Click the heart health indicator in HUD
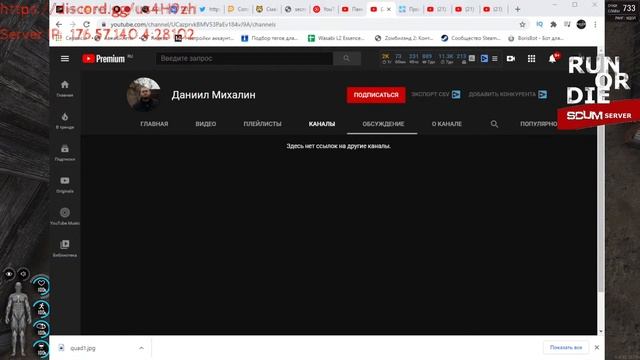Viewport: 640px width, 360px height. 42,286
